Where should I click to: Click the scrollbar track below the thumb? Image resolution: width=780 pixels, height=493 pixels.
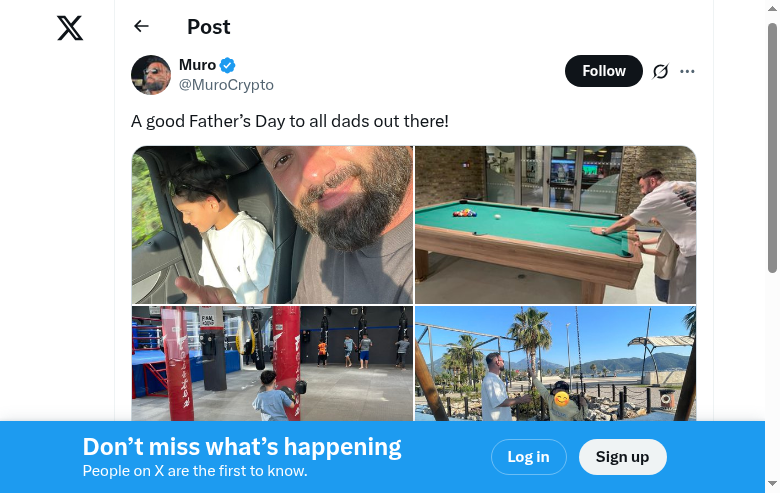[x=772, y=380]
